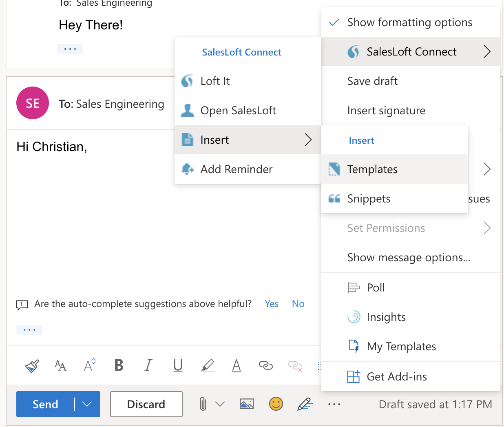This screenshot has height=427, width=504.
Task: Open the font color swatch
Action: coord(236,365)
